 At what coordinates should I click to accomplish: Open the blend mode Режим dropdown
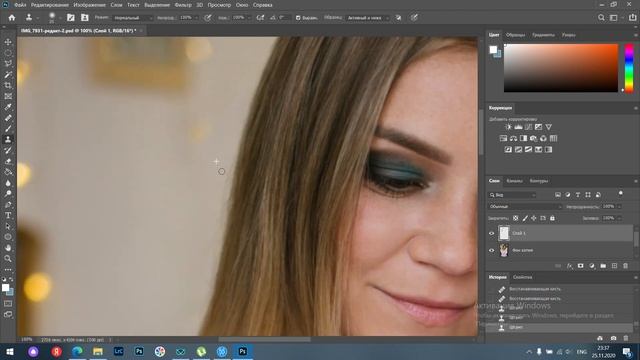[133, 18]
